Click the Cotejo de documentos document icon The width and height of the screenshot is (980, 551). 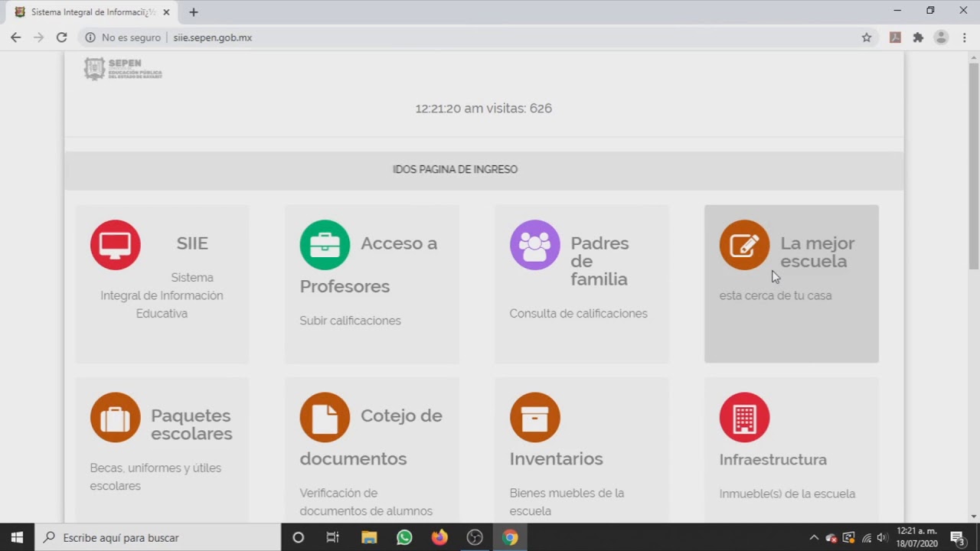coord(325,417)
